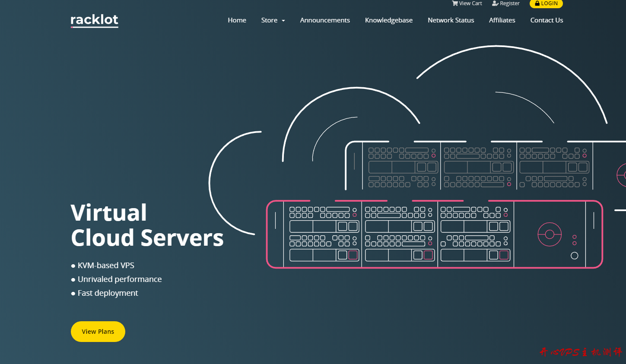Check the Network Status page
The height and width of the screenshot is (364, 626).
pos(451,20)
